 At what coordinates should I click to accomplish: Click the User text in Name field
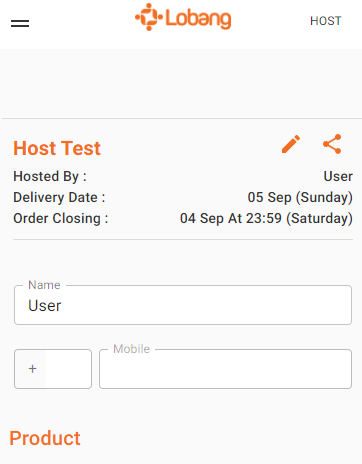pyautogui.click(x=45, y=306)
